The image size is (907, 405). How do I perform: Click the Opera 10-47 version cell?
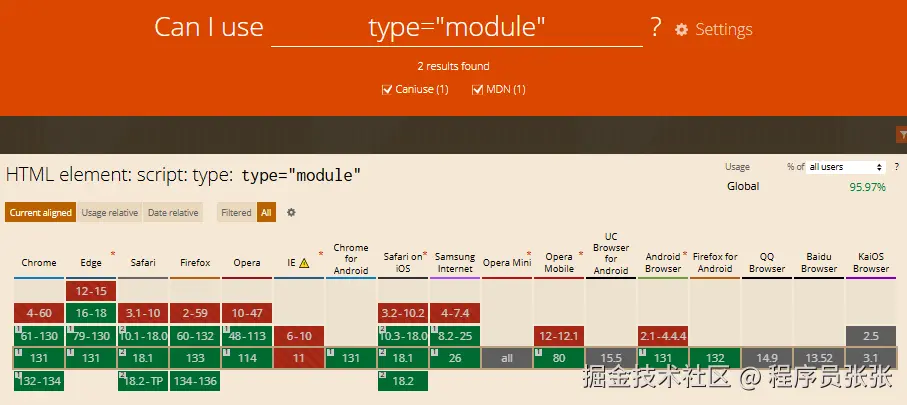247,313
